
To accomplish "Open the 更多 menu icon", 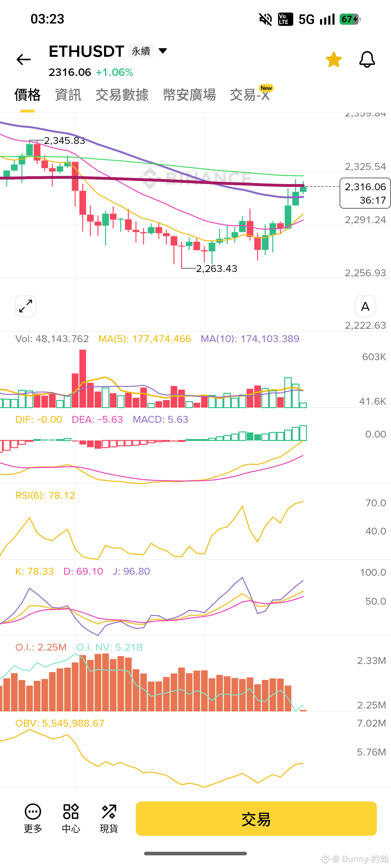I will pos(33,819).
